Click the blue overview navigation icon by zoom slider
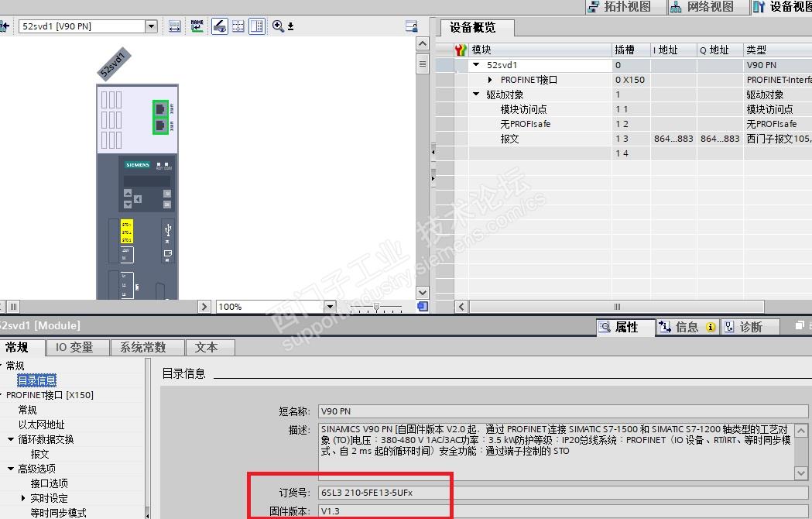812x519 pixels. 423,307
